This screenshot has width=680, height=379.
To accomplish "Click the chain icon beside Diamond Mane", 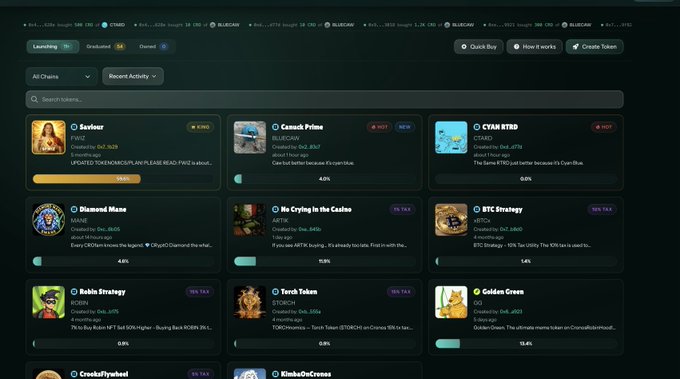I will click(74, 209).
